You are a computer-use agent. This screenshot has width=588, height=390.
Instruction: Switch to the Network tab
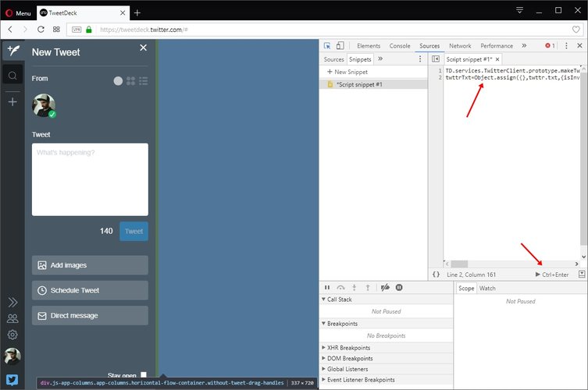point(460,46)
